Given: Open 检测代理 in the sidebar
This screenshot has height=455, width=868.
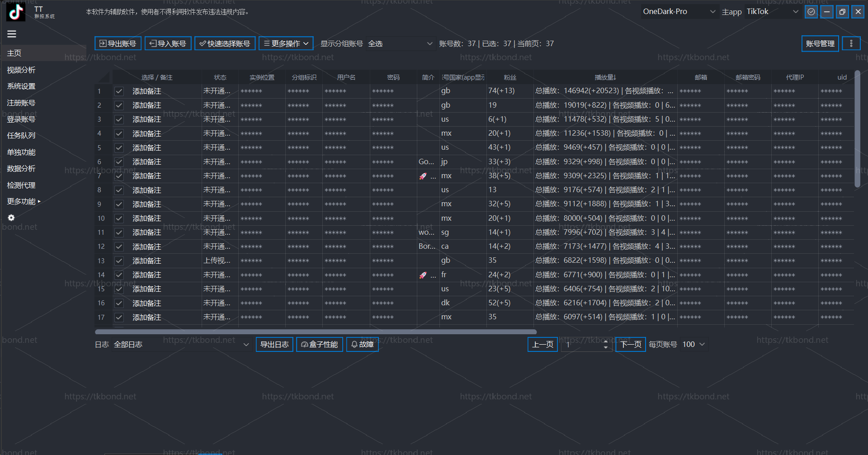Looking at the screenshot, I should click(21, 185).
